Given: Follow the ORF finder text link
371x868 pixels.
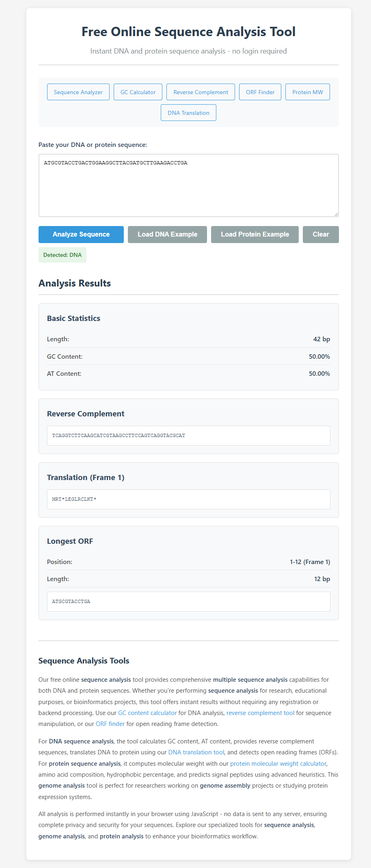Looking at the screenshot, I should (110, 724).
